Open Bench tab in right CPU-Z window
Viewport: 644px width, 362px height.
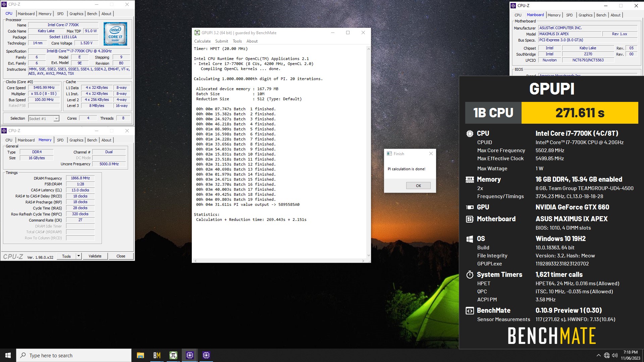coord(601,15)
